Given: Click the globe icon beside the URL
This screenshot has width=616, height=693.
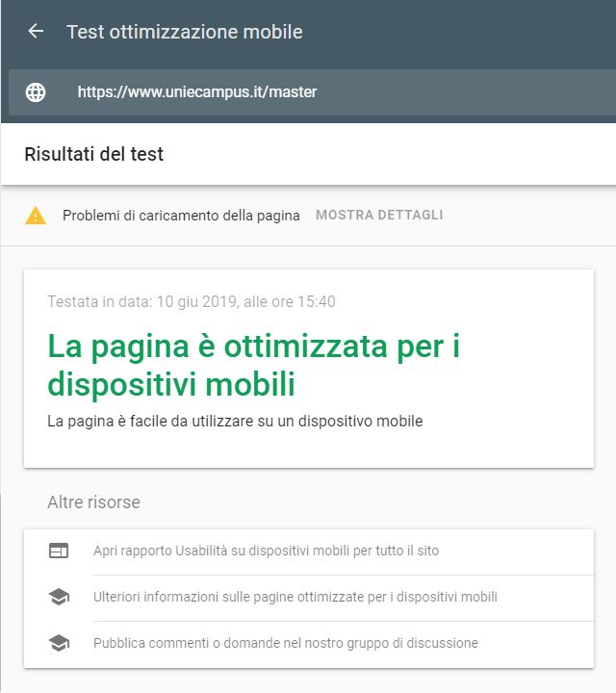Looking at the screenshot, I should point(36,92).
